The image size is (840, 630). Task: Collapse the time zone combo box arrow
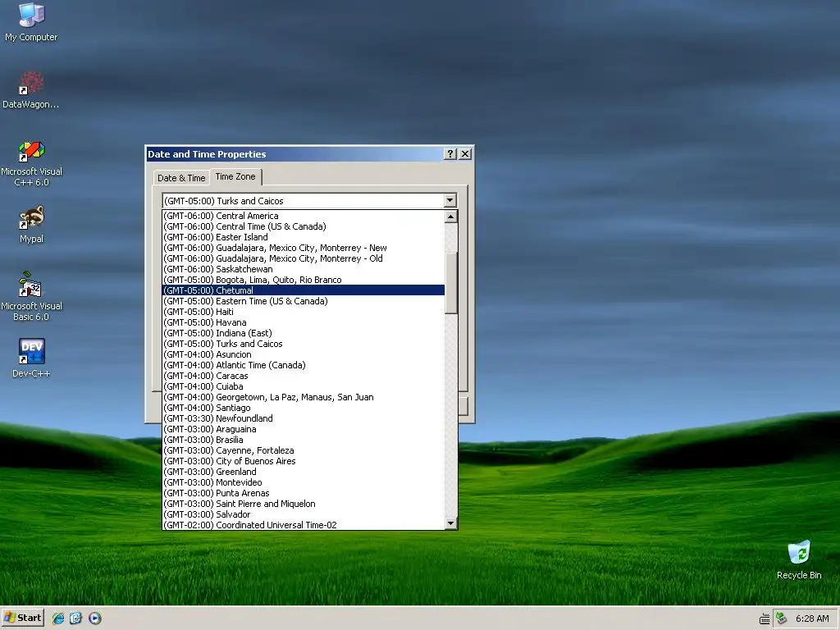(450, 201)
